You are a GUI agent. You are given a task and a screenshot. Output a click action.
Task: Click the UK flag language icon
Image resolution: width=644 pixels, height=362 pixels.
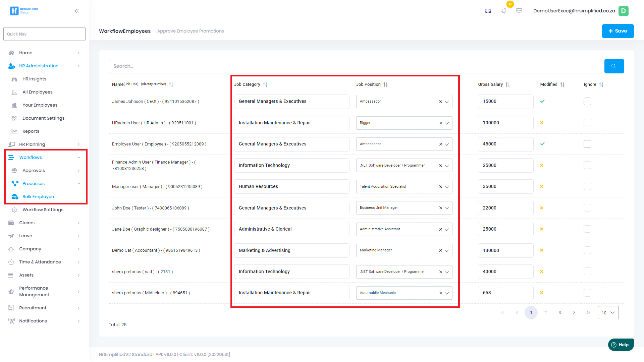(488, 11)
